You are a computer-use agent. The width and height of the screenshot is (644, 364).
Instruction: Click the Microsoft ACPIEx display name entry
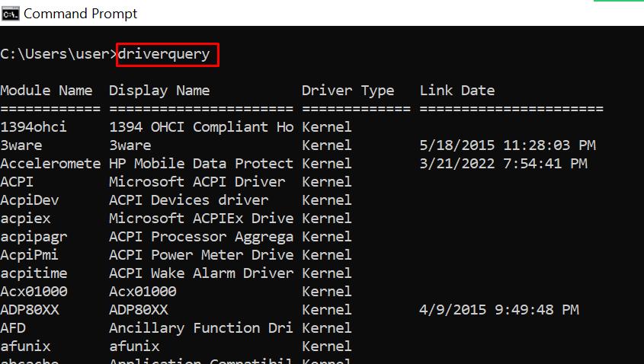(201, 219)
